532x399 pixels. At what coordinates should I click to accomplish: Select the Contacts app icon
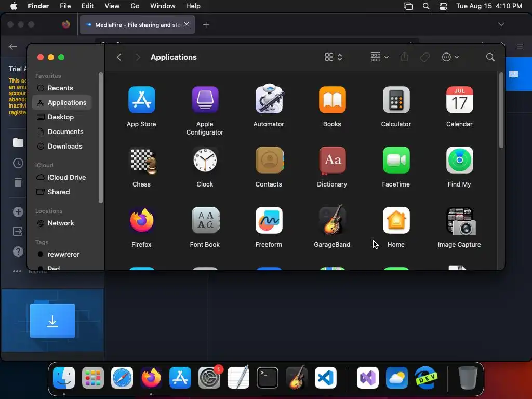pos(269,160)
